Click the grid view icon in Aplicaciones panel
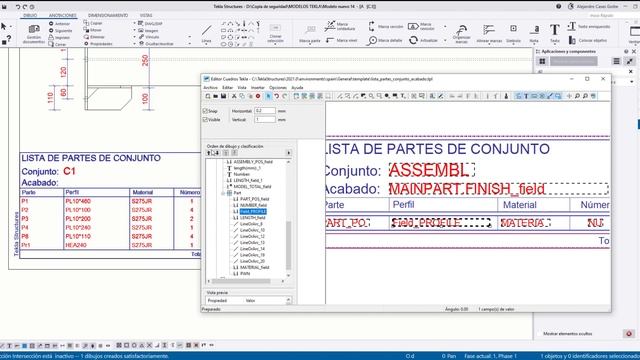640x360 pixels. (x=542, y=61)
